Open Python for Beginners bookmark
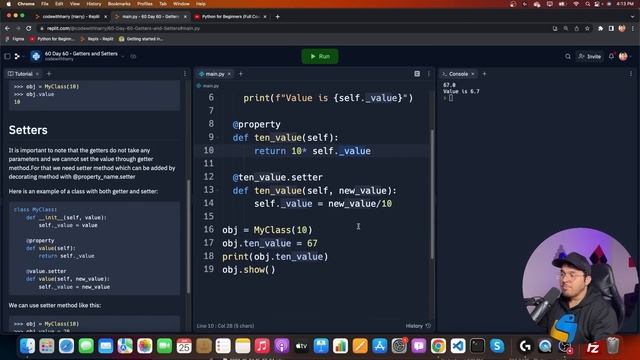This screenshot has width=640, height=360. [52, 39]
